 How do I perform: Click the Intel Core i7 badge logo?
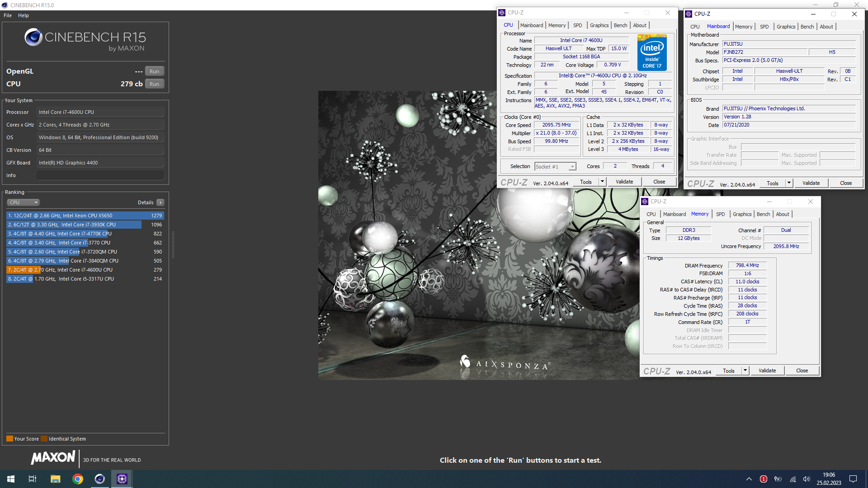click(x=652, y=52)
